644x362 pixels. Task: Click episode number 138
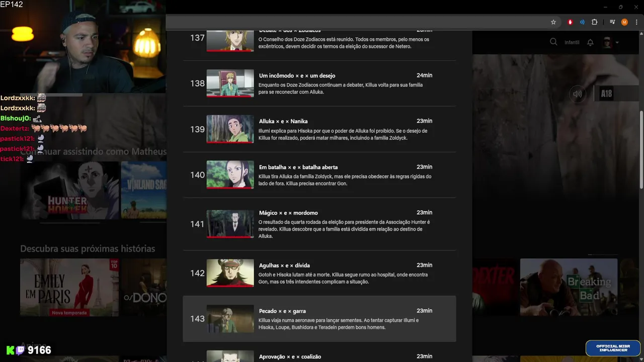(197, 83)
